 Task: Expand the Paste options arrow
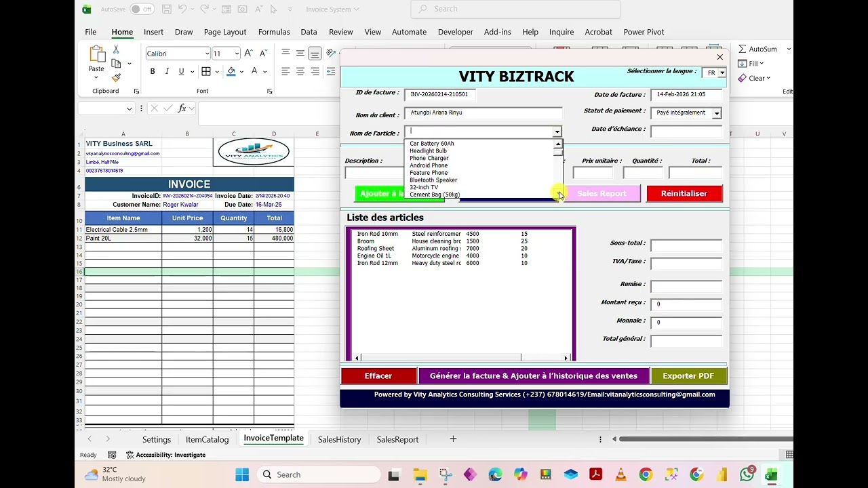[96, 77]
